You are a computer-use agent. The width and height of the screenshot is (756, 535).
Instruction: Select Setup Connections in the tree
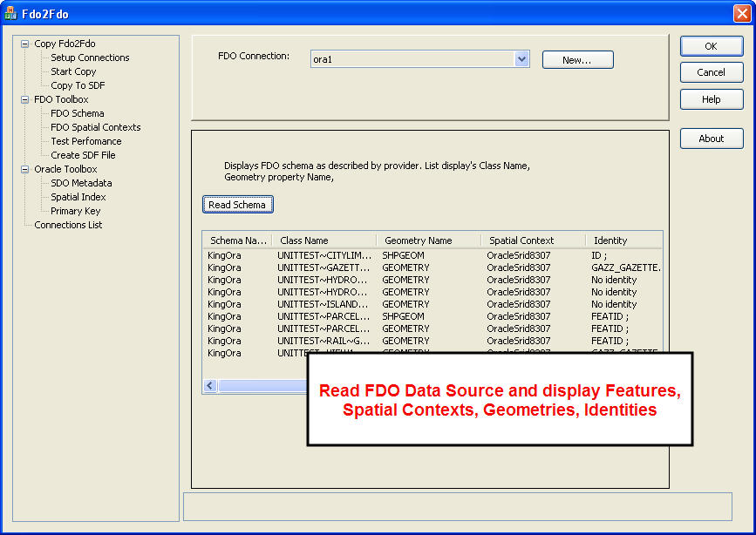[x=90, y=58]
